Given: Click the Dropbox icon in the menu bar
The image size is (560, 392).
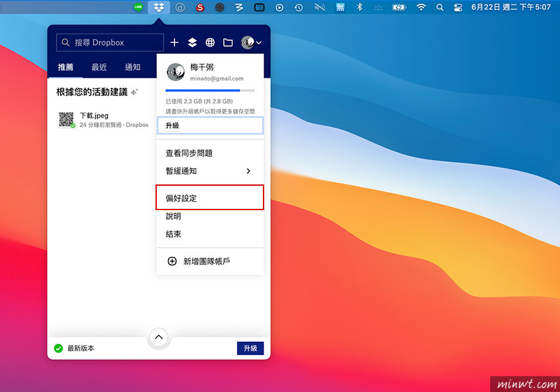Looking at the screenshot, I should (159, 7).
